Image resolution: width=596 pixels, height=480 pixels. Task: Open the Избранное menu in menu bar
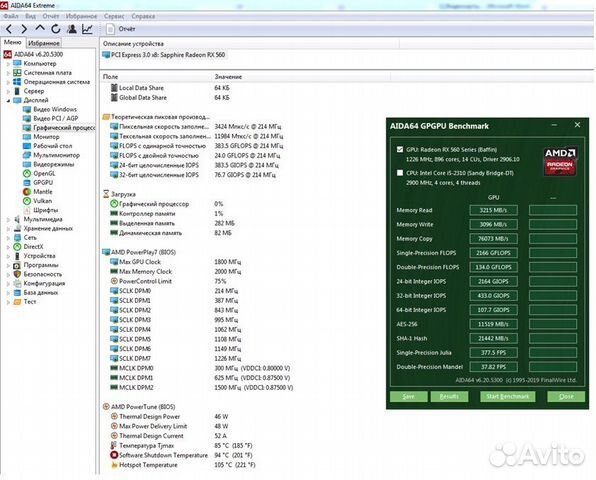point(81,16)
